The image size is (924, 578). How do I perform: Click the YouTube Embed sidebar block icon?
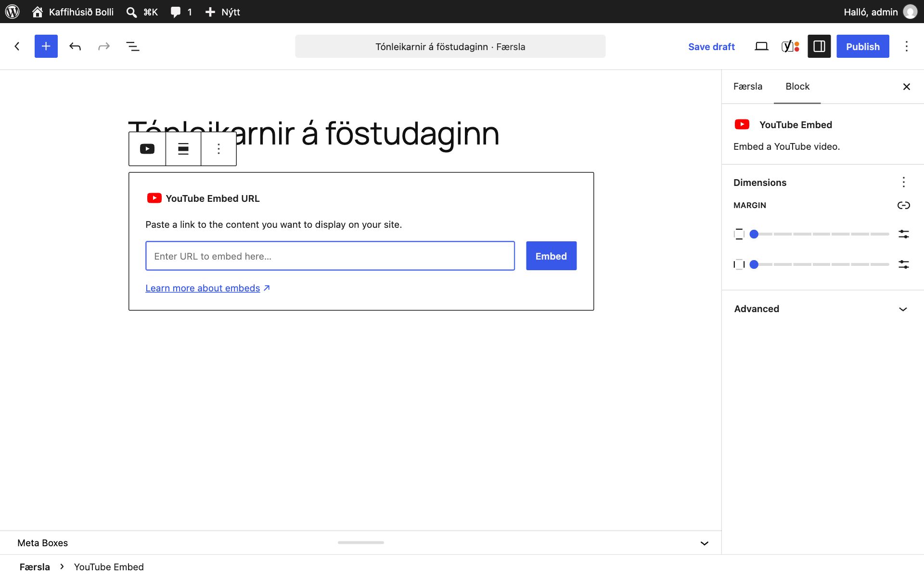pyautogui.click(x=742, y=125)
